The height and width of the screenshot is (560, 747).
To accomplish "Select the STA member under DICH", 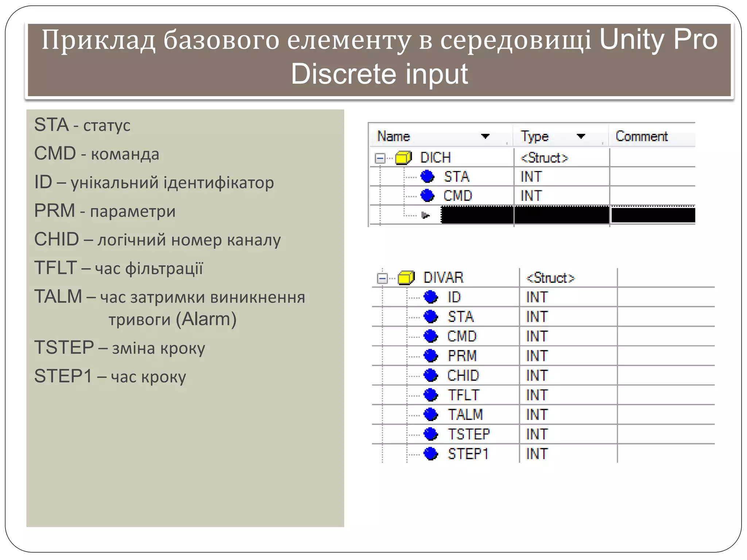I will 457,177.
